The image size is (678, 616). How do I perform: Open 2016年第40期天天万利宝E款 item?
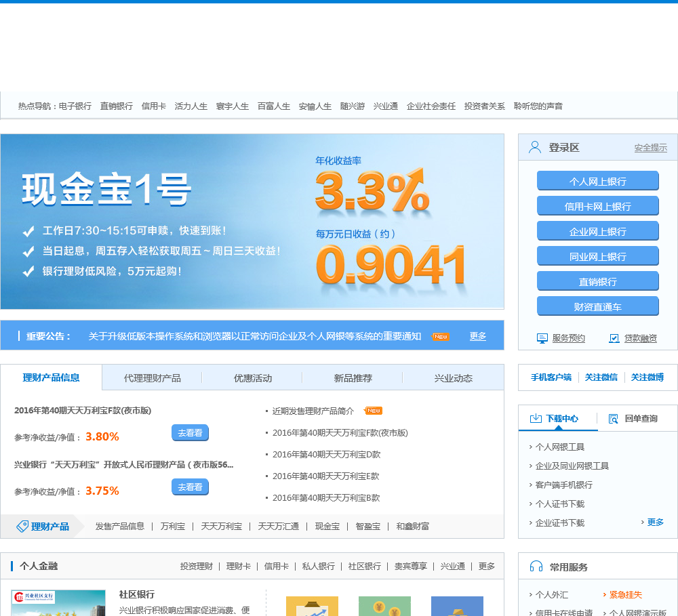tap(325, 476)
